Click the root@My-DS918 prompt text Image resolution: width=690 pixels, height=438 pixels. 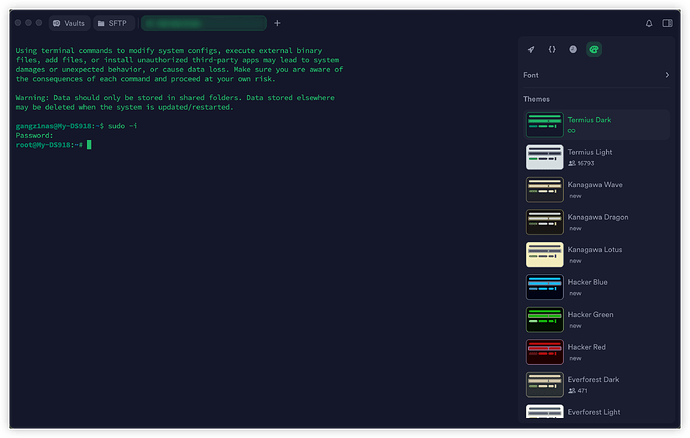(49, 145)
